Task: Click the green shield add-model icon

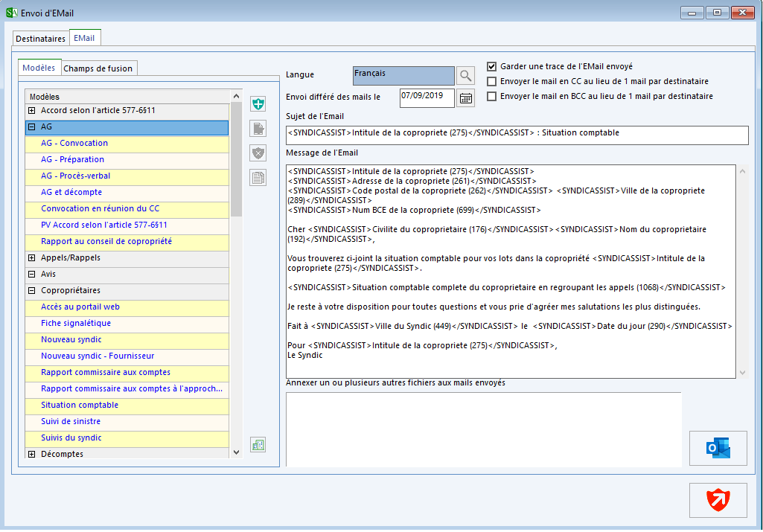Action: click(258, 103)
